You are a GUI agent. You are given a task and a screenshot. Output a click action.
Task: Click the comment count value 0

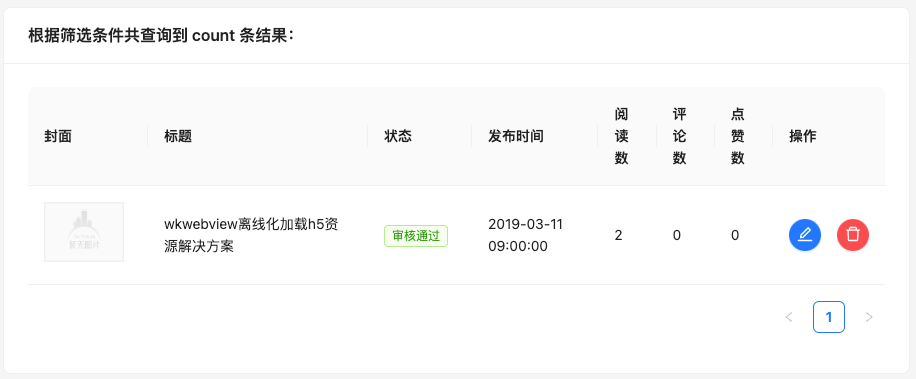coord(676,235)
